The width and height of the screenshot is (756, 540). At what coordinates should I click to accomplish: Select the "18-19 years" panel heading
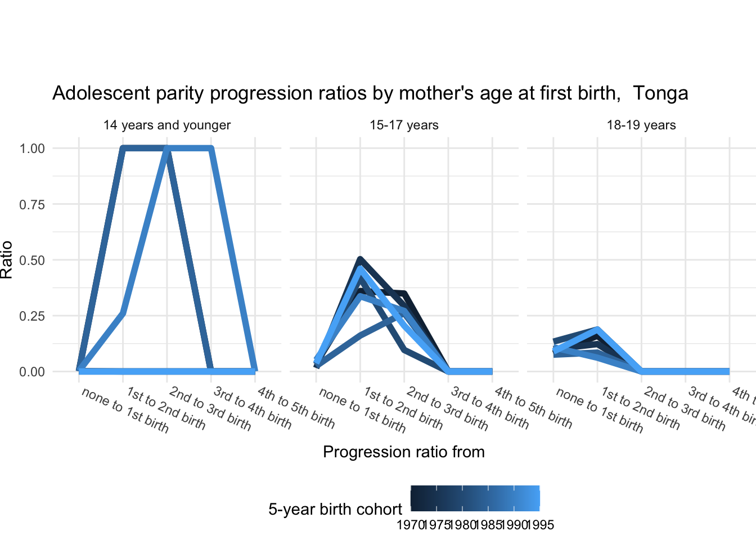(641, 125)
